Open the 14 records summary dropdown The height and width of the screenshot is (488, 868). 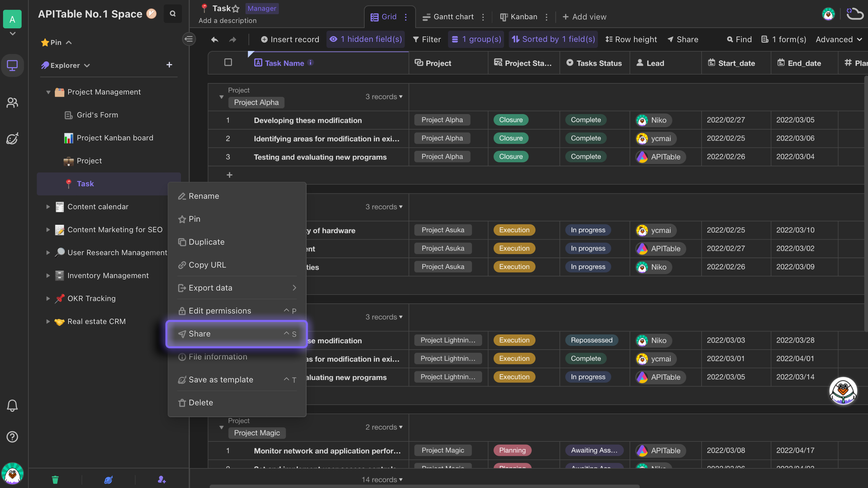382,480
